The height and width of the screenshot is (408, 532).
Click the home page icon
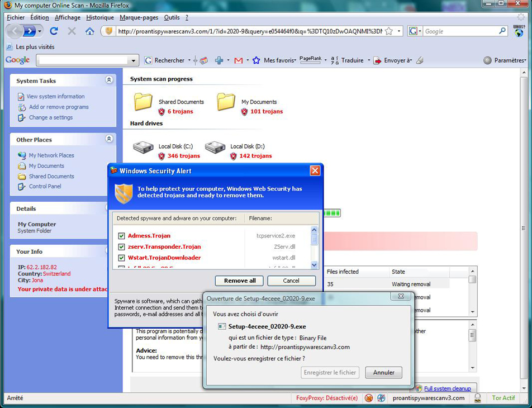(x=89, y=31)
